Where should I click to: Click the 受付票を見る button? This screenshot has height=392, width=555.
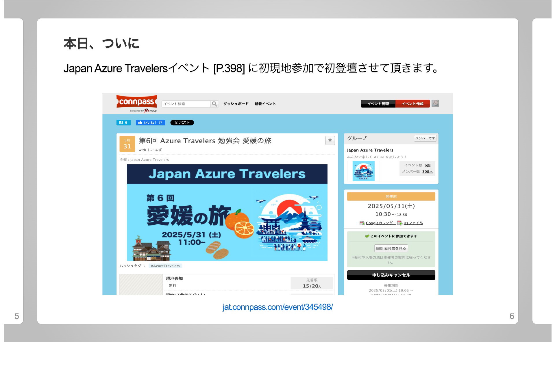(x=391, y=248)
